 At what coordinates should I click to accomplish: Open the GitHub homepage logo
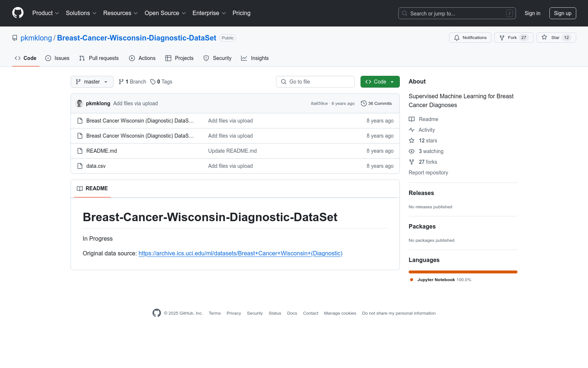tap(18, 13)
